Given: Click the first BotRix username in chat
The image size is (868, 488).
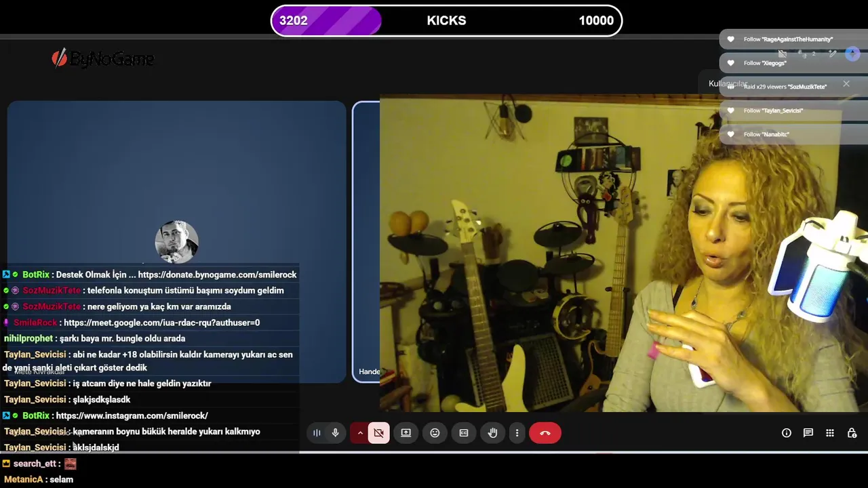Looking at the screenshot, I should tap(36, 274).
